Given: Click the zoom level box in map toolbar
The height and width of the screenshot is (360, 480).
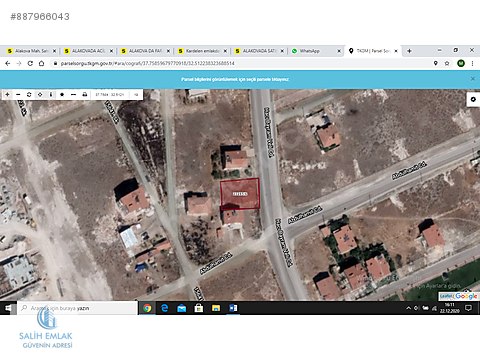Looking at the screenshot, I should tap(136, 95).
